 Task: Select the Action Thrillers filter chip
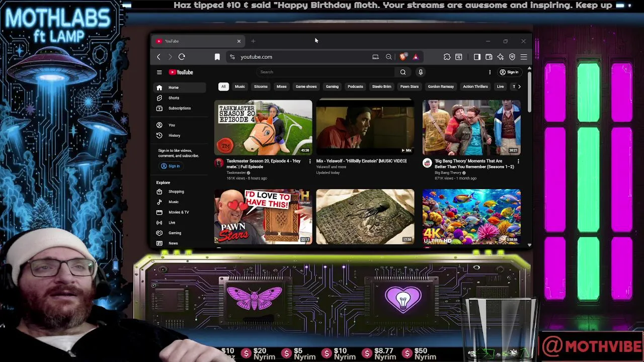(x=475, y=86)
